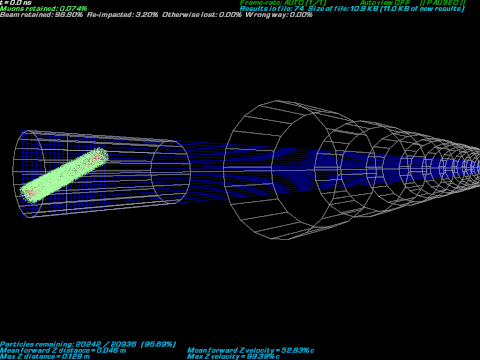Viewport: 480px width, 360px height.
Task: Click the Muons retained percentage text
Action: click(44, 9)
